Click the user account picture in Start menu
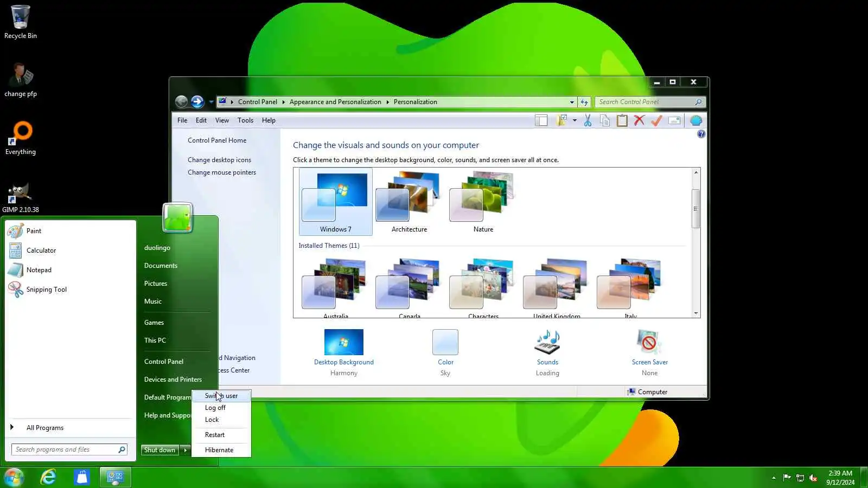Screen dimensions: 868x488 [177, 217]
